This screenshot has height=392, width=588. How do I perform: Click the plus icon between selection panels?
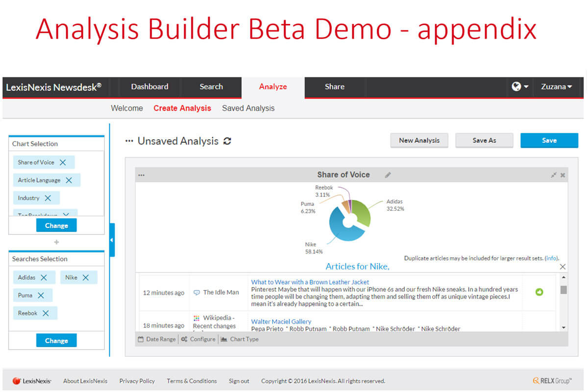tap(56, 242)
